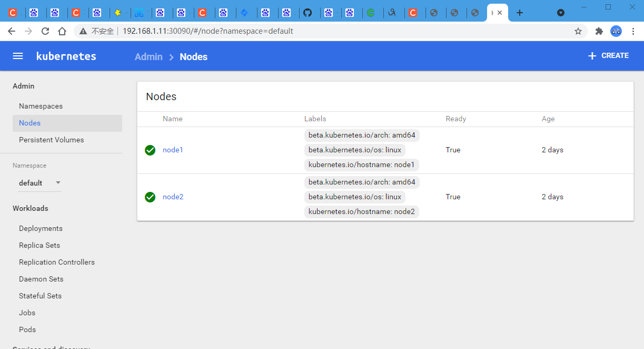Viewport: 644px width, 349px height.
Task: Click the Nodes card title
Action: pos(161,96)
